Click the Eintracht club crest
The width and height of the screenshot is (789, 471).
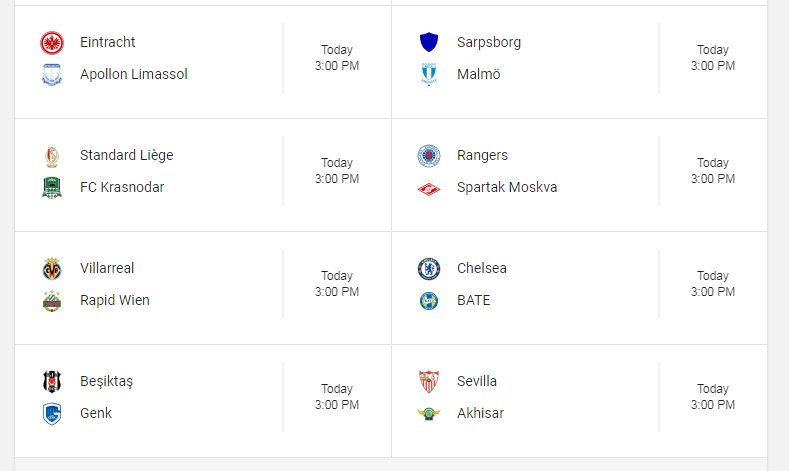[52, 42]
